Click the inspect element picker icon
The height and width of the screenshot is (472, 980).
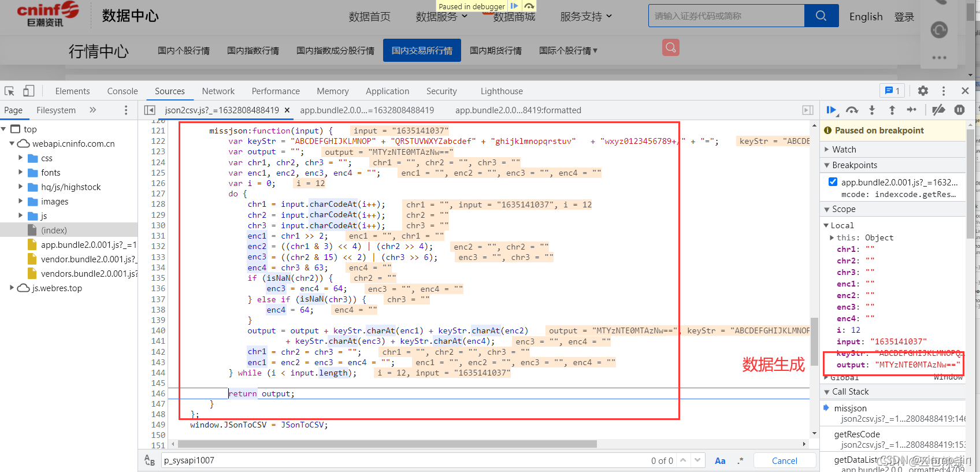pos(9,91)
